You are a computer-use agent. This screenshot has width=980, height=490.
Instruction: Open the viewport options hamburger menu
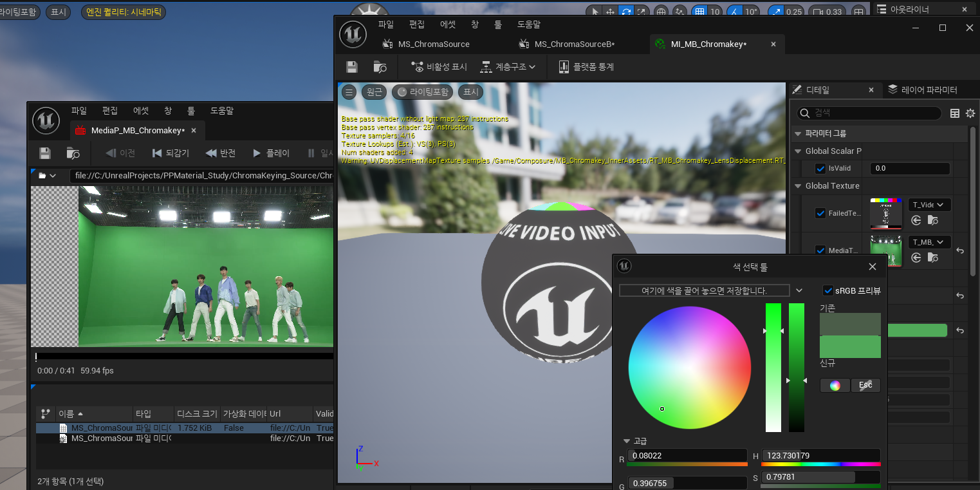(x=349, y=92)
